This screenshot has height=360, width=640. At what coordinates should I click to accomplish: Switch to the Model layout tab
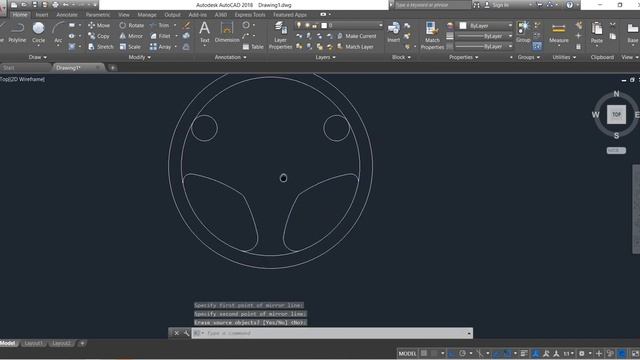7,343
